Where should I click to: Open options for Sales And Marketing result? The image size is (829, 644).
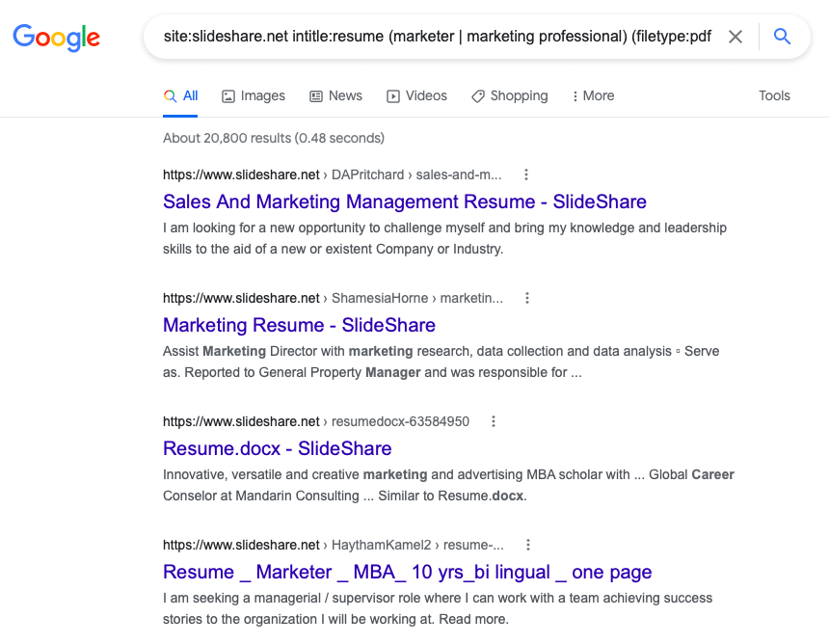pyautogui.click(x=526, y=174)
